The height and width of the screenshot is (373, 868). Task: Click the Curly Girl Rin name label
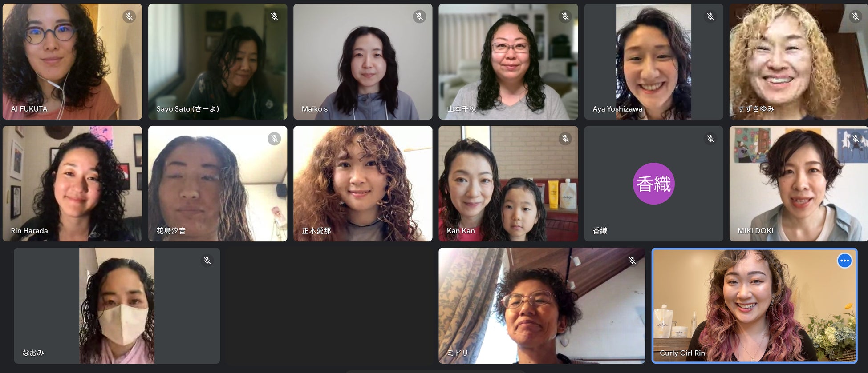(x=682, y=353)
